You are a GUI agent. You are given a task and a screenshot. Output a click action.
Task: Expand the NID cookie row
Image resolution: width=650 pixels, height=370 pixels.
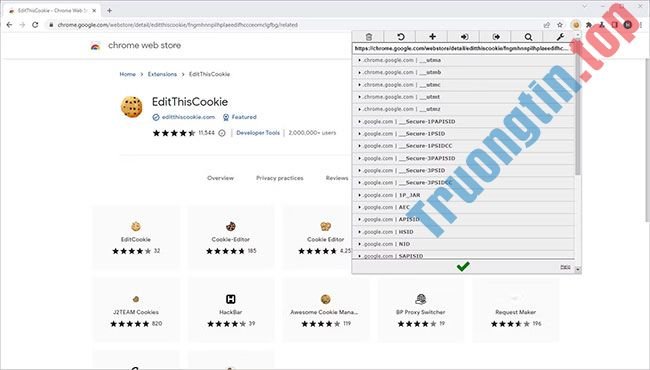(464, 244)
